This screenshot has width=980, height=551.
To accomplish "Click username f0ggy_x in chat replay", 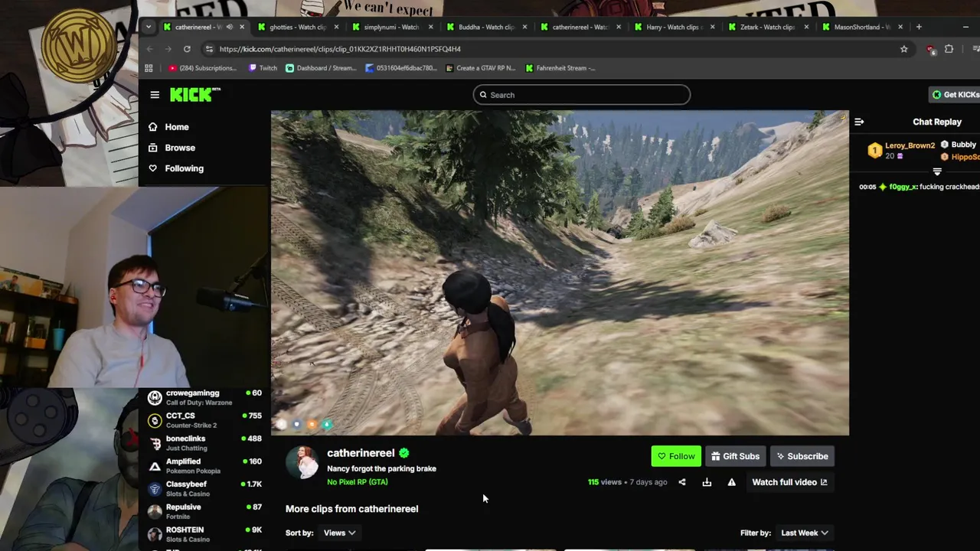I will [x=903, y=187].
